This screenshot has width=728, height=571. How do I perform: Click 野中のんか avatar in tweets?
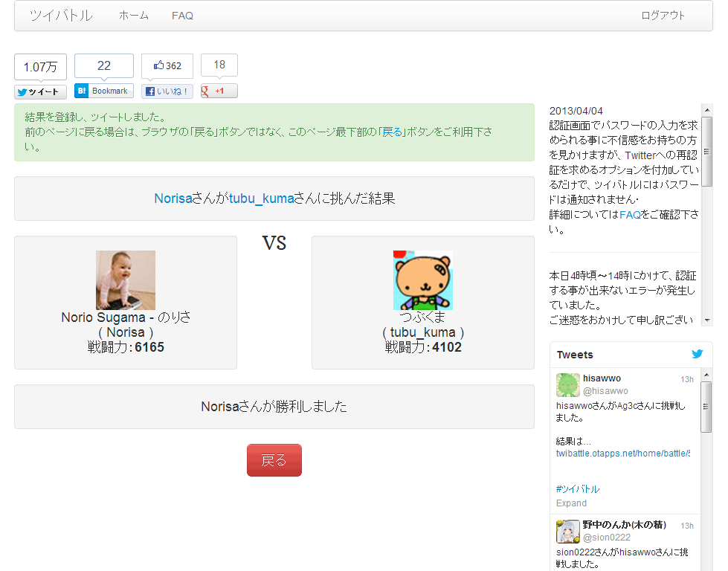point(568,532)
